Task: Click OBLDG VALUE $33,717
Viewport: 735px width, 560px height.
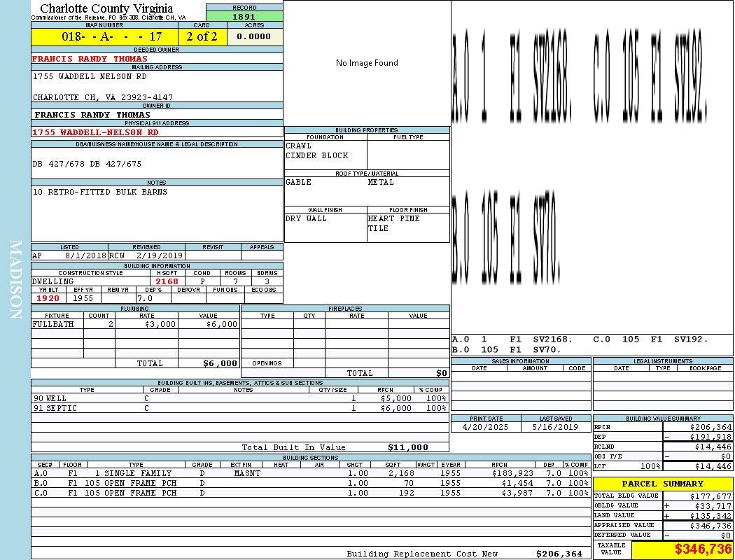Action: [x=713, y=505]
